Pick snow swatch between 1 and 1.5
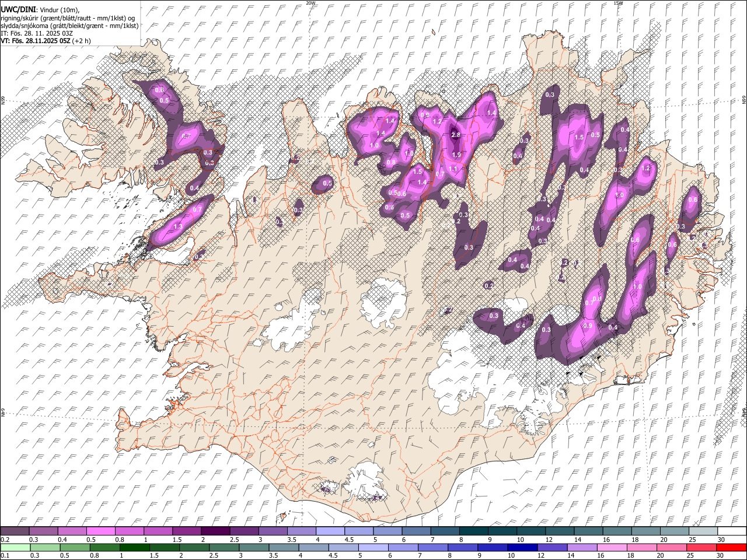 pyautogui.click(x=158, y=531)
